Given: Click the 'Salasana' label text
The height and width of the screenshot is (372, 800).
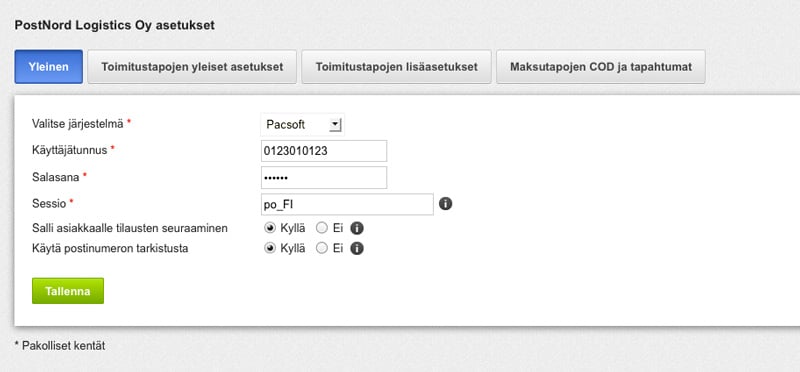Looking at the screenshot, I should tap(56, 177).
